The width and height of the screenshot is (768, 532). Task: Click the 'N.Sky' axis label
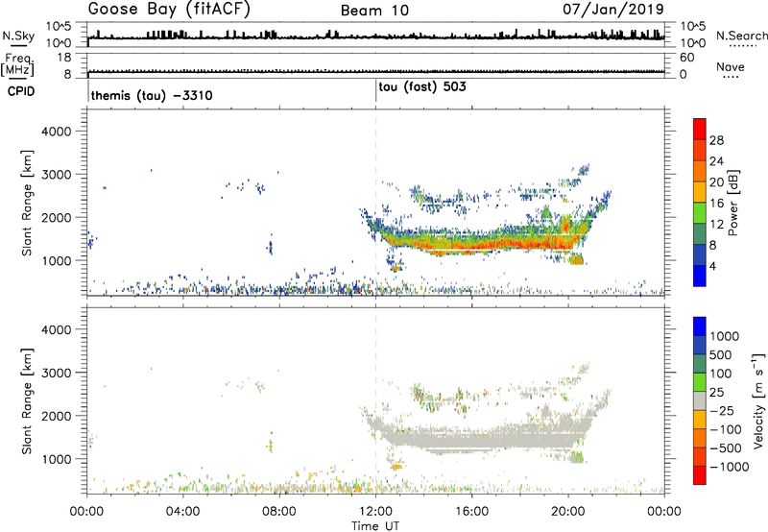[18, 36]
